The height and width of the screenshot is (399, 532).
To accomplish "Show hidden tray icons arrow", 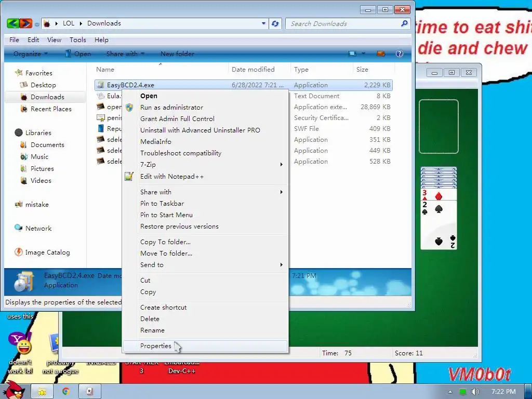I will [450, 392].
